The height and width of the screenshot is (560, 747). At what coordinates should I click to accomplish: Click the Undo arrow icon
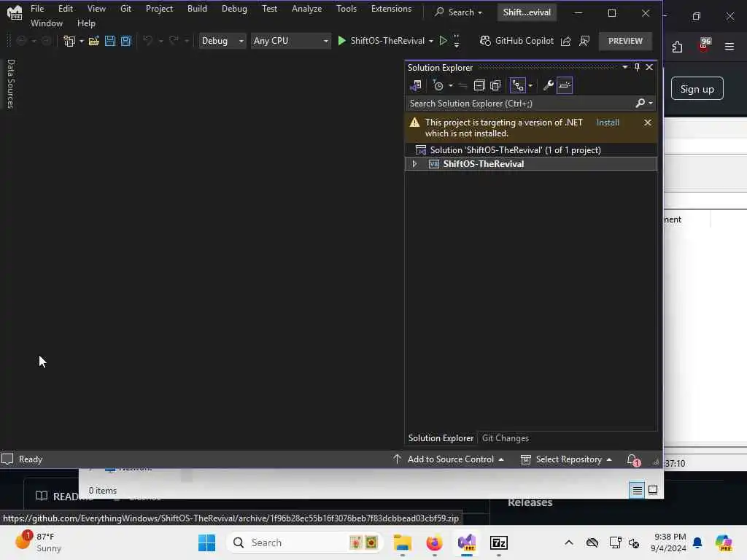(x=148, y=41)
